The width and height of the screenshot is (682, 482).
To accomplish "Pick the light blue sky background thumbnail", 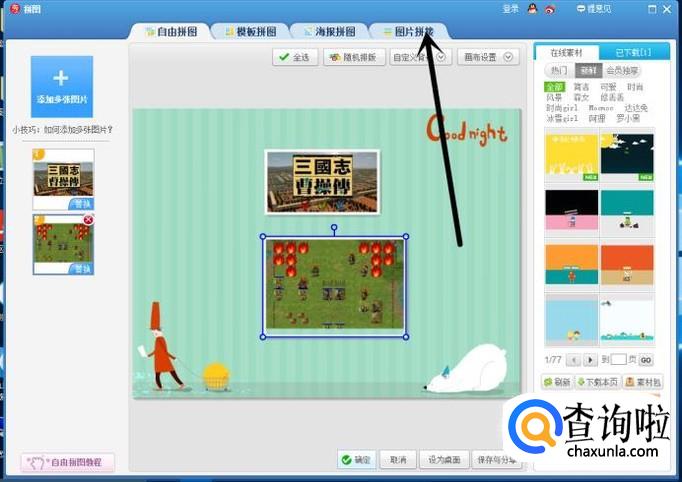I will (572, 321).
